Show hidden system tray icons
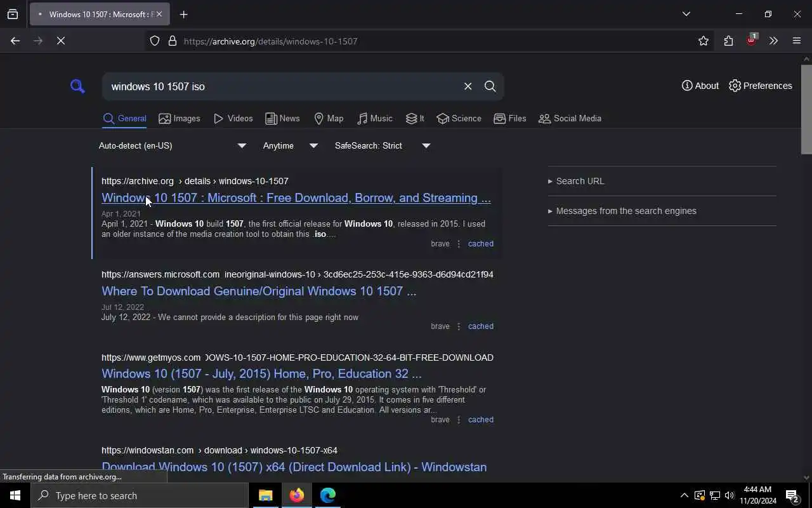Screen dimensions: 812x508 (x=684, y=496)
